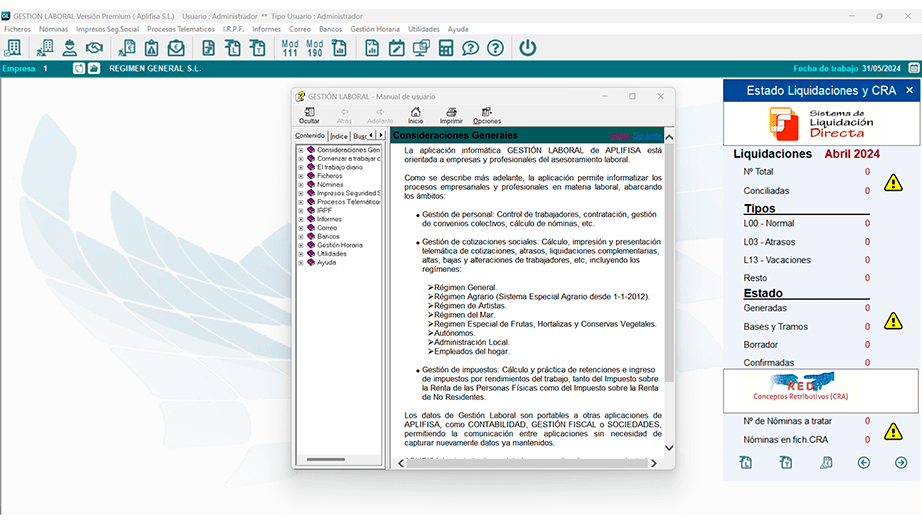Click the manual horizontal scrollbar right arrow
Viewport: 922px width, 524px height.
click(x=653, y=463)
